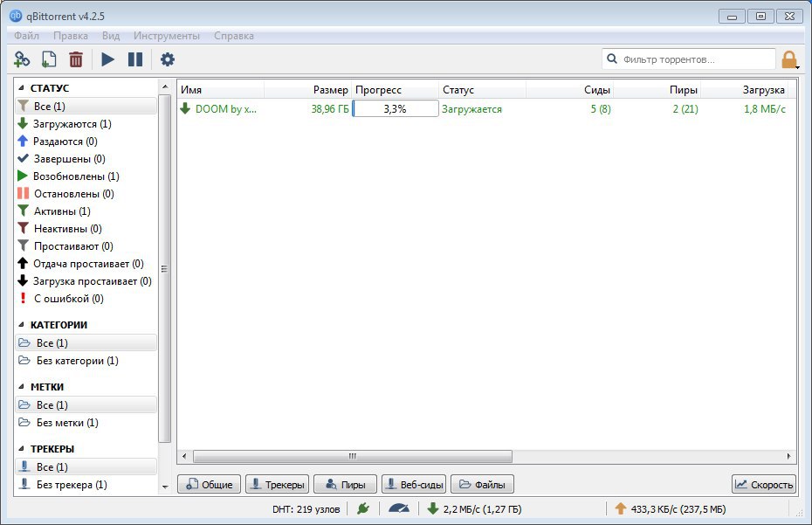This screenshot has width=812, height=525.
Task: Select 'Все (1)' under ТРЕКЕРЫ
Action: point(86,467)
